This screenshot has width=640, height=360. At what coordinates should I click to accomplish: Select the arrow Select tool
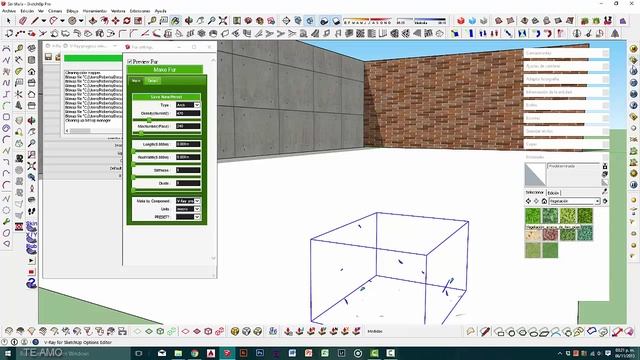click(x=8, y=20)
